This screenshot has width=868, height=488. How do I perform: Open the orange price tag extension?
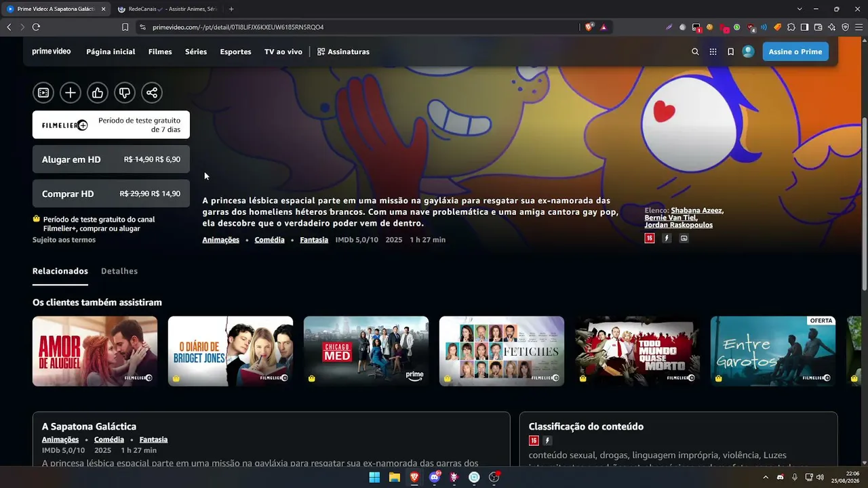point(777,27)
